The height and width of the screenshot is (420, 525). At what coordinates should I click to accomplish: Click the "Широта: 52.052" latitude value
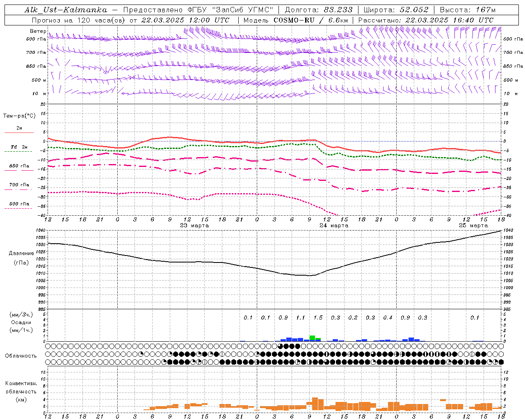coord(396,10)
